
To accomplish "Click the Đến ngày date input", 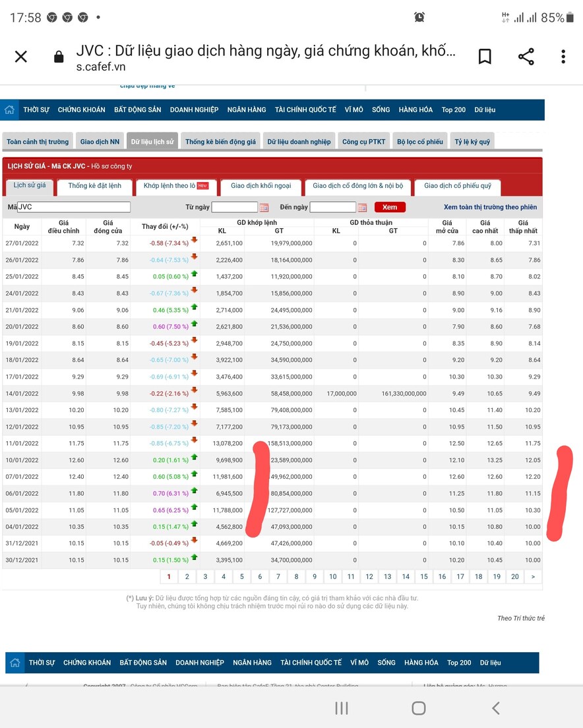I will pos(333,207).
